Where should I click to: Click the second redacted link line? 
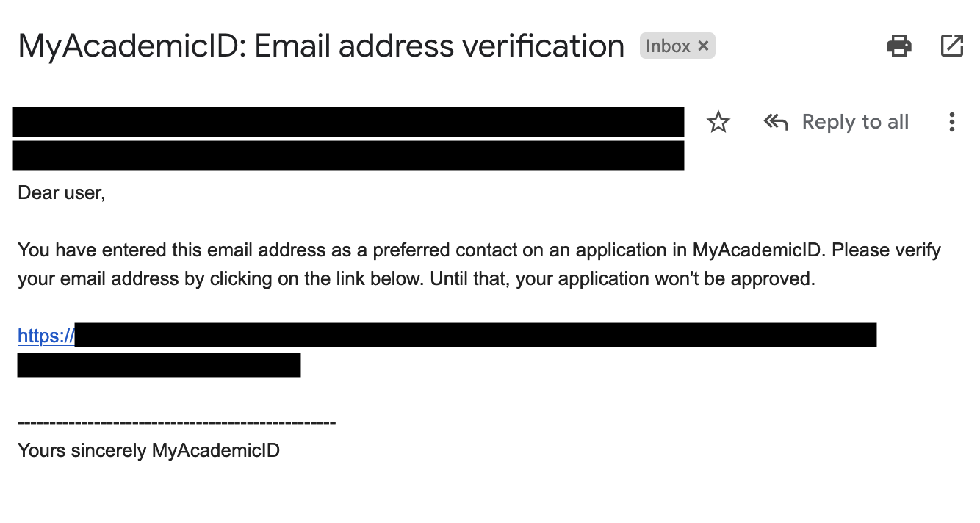point(159,365)
